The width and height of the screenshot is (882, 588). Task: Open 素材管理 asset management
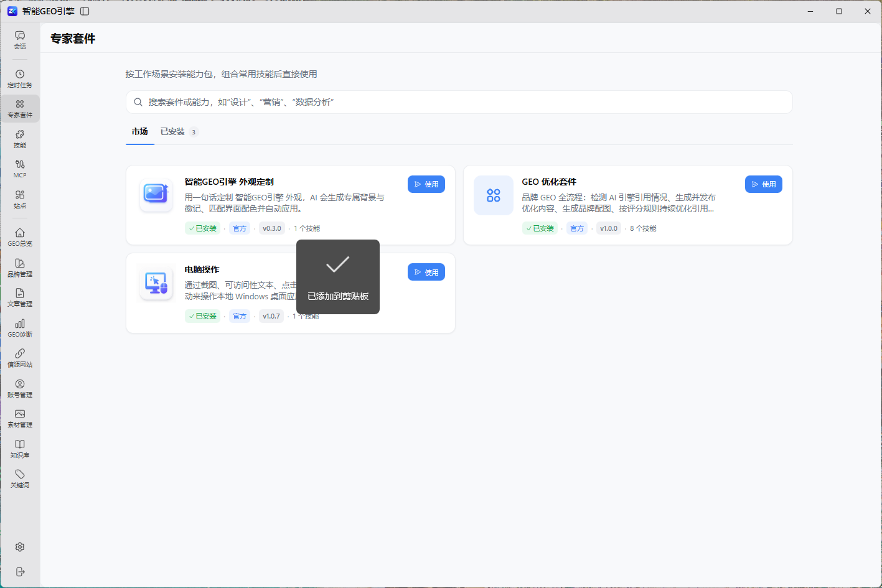pyautogui.click(x=20, y=418)
